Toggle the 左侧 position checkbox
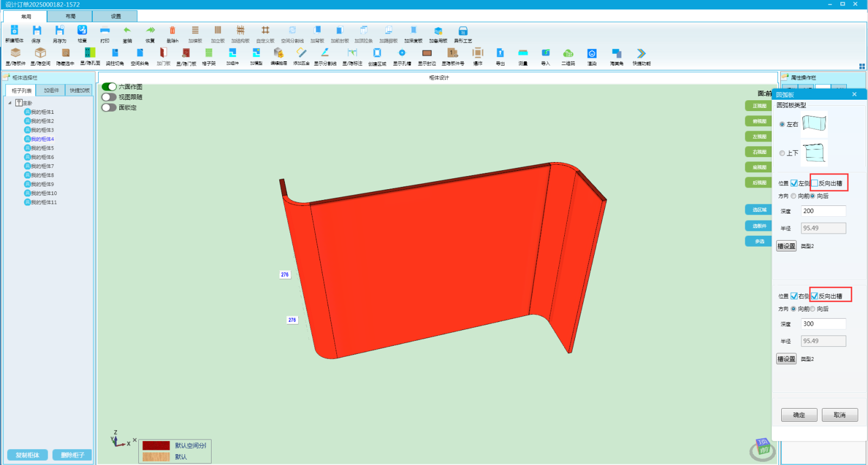The height and width of the screenshot is (465, 868). click(x=794, y=183)
